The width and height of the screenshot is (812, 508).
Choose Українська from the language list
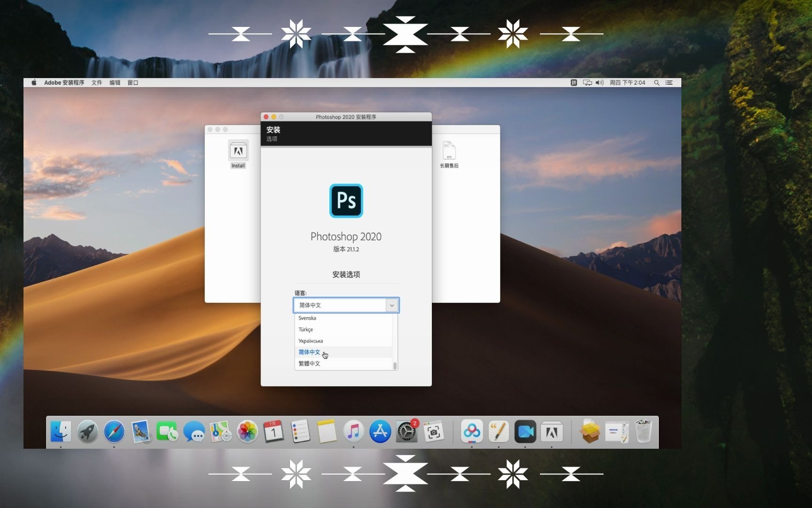pos(344,341)
